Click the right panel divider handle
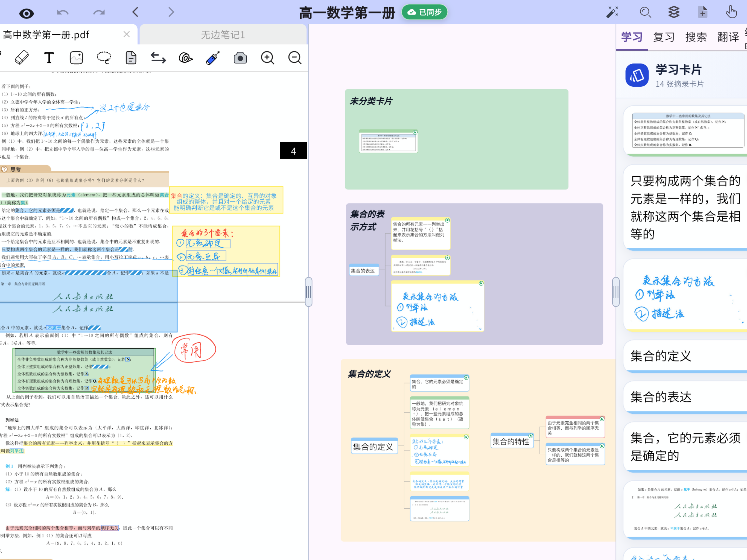Viewport: 747px width, 560px height. pyautogui.click(x=616, y=292)
